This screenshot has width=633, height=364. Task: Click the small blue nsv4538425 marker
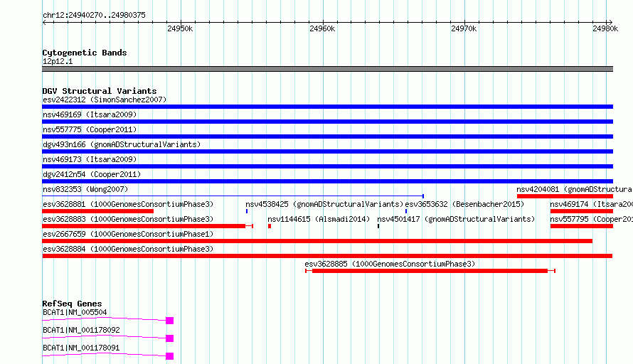tap(247, 211)
